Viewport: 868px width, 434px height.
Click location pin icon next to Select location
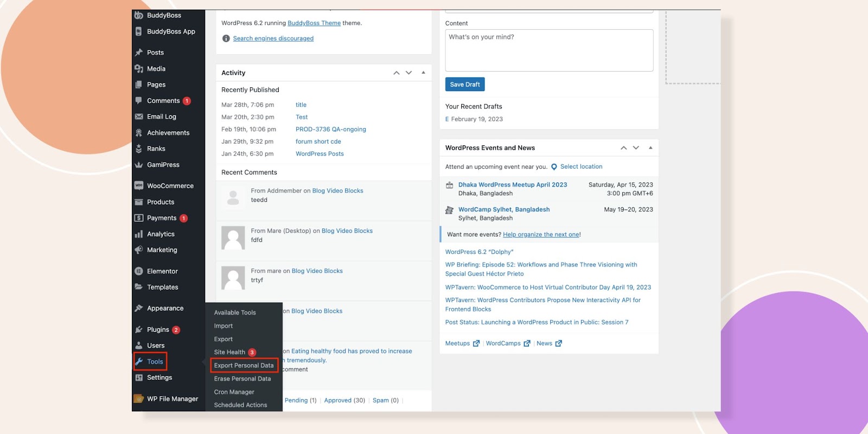click(x=554, y=167)
